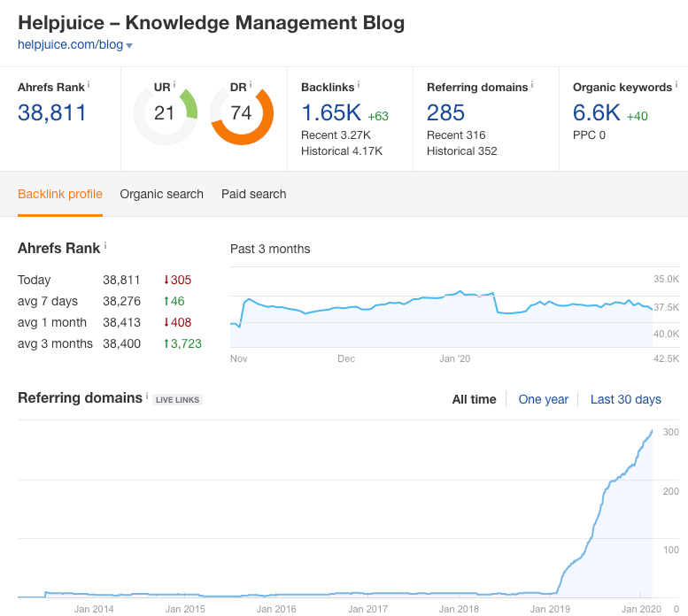
Task: Select the One year chart range
Action: coord(543,399)
